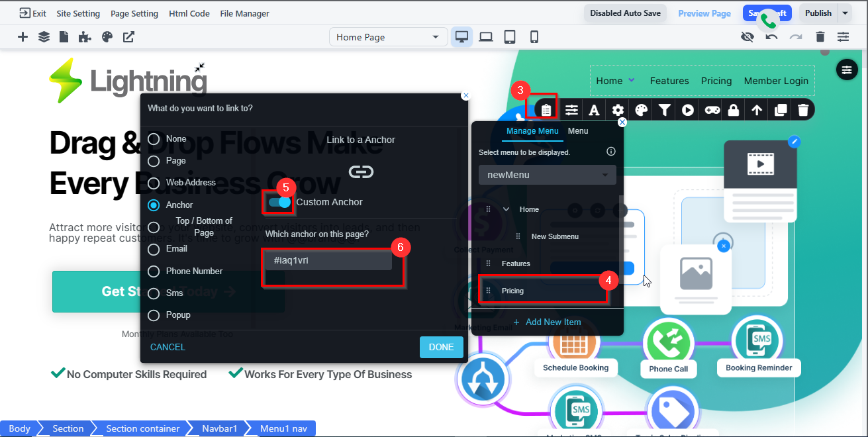Screen dimensions: 868x437
Task: Open the puzzle-piece plugins icon
Action: [85, 37]
